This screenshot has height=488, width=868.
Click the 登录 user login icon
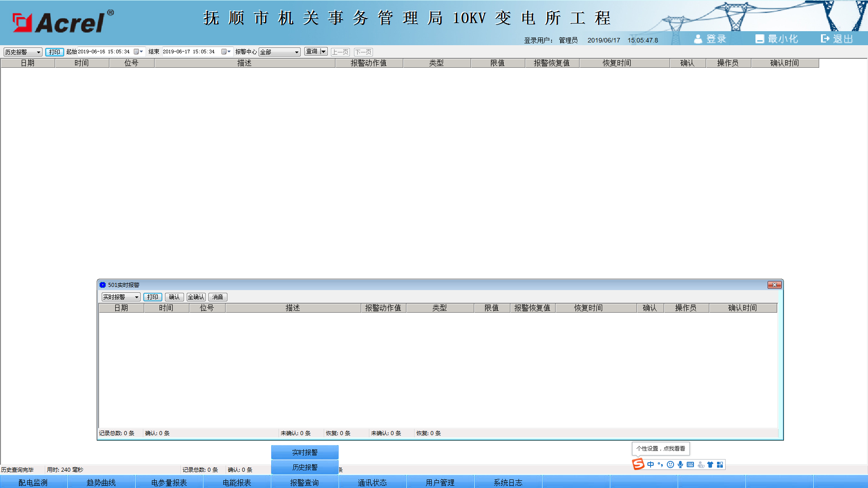698,39
